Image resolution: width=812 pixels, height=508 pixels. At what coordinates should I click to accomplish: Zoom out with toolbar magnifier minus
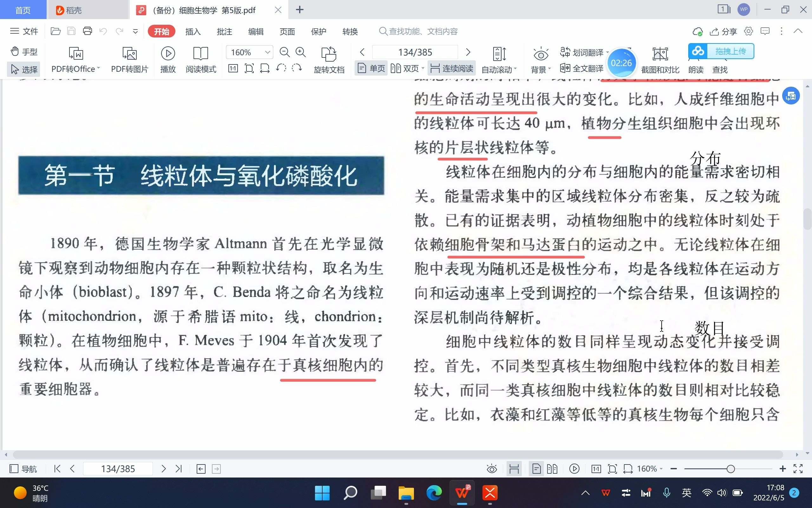coord(285,52)
